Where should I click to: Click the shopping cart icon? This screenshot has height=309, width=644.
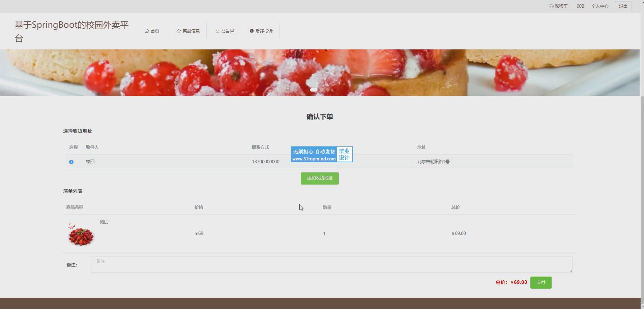point(551,6)
